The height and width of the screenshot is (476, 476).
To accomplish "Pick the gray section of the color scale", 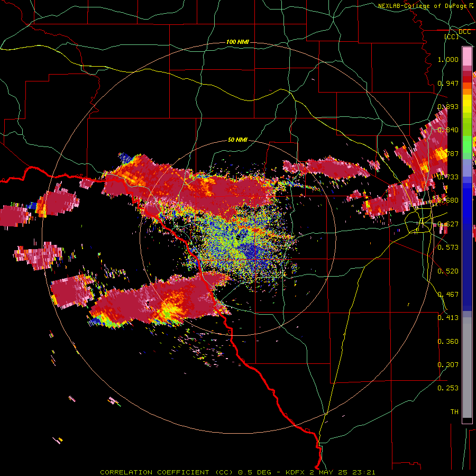I will [467, 368].
